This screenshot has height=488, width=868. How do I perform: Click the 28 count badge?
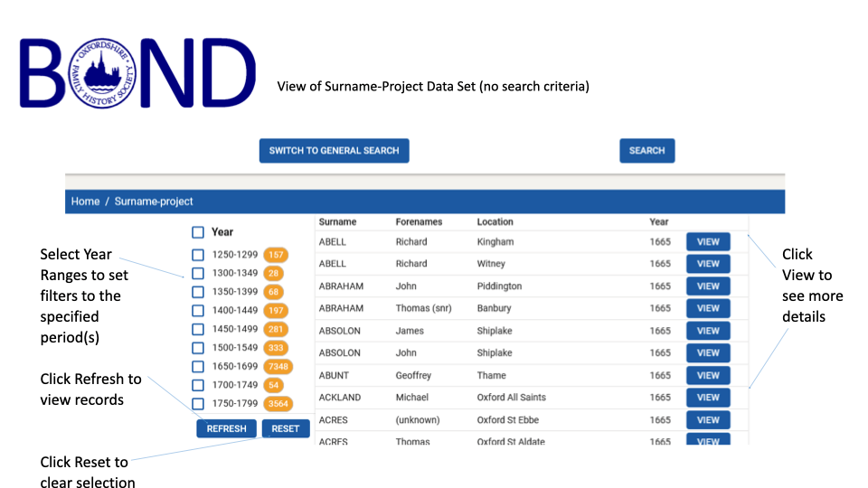pyautogui.click(x=273, y=273)
